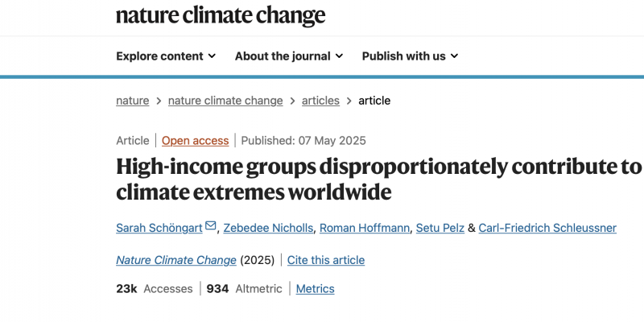
Task: Select author Roman Hoffmann
Action: pyautogui.click(x=363, y=228)
